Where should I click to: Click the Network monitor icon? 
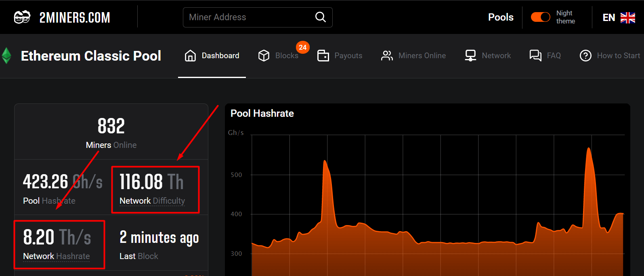click(x=470, y=56)
